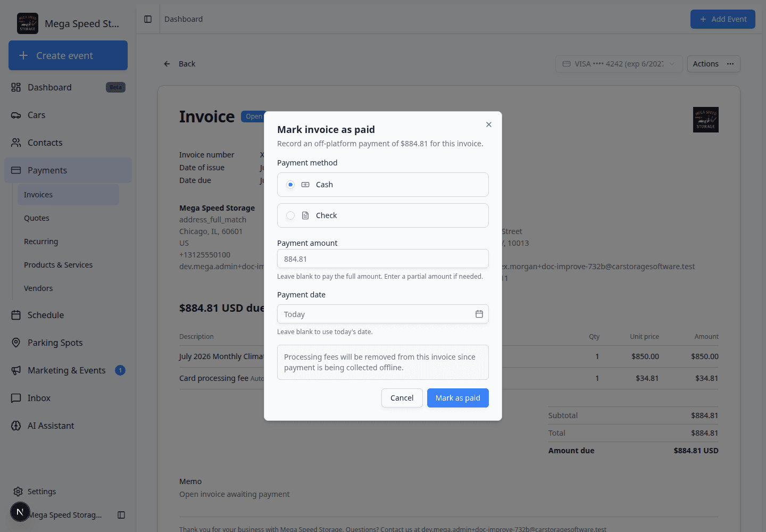This screenshot has width=766, height=532.
Task: Cancel marking invoice as paid
Action: point(402,398)
